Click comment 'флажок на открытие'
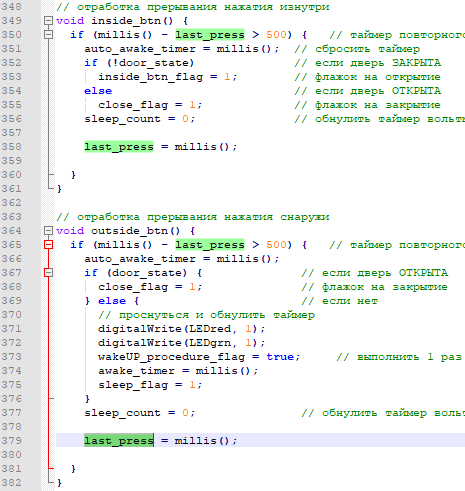Image resolution: width=465 pixels, height=491 pixels. 368,77
